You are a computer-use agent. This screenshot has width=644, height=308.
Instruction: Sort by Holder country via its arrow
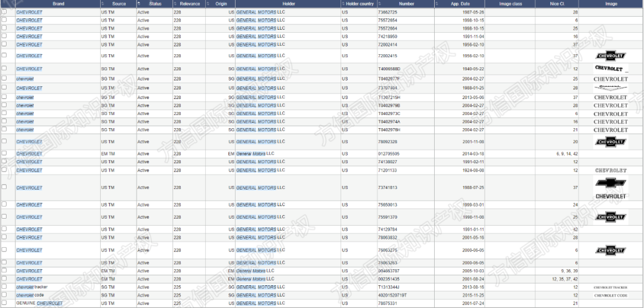coord(343,4)
